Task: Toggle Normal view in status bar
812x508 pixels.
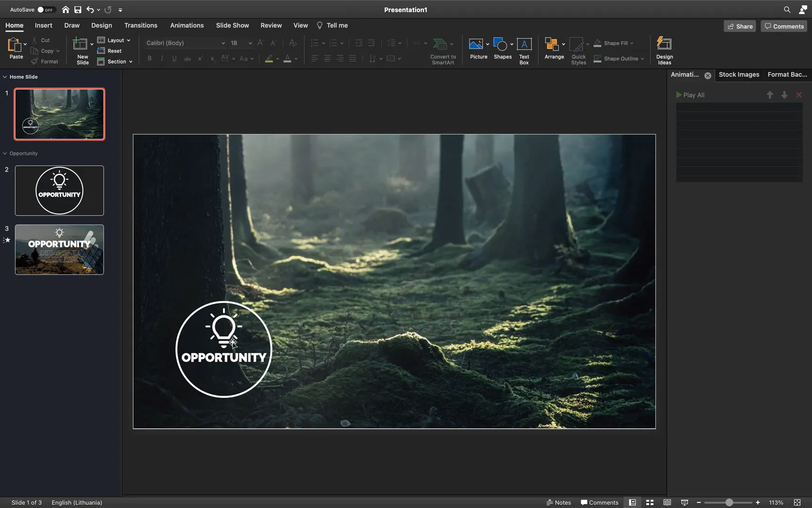Action: (632, 502)
